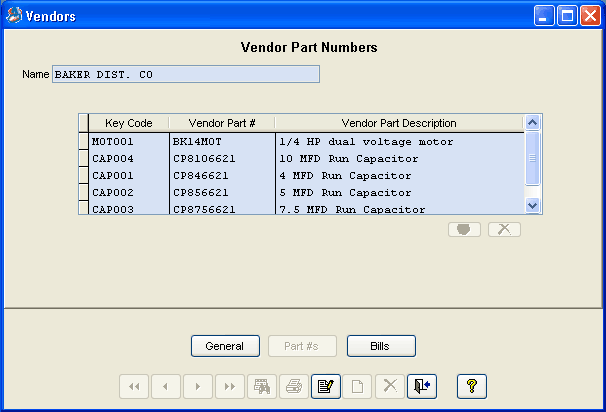Select the MOT001 row selector box
The image size is (606, 412).
pyautogui.click(x=83, y=141)
